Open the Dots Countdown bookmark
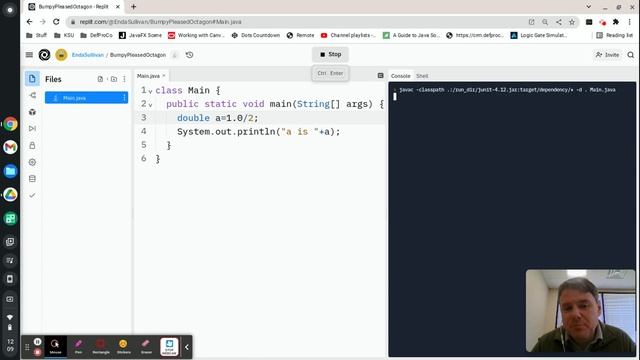This screenshot has width=640, height=360. tap(256, 36)
